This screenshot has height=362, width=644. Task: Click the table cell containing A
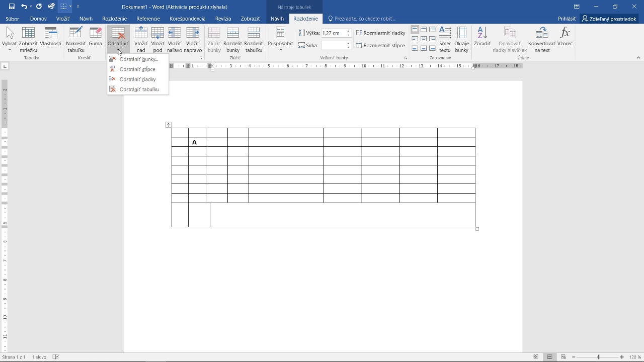(197, 142)
